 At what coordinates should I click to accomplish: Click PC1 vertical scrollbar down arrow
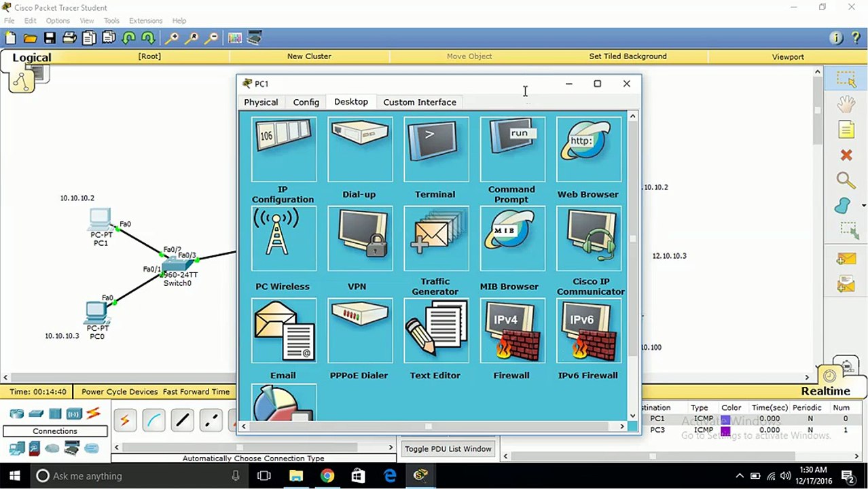click(x=633, y=415)
